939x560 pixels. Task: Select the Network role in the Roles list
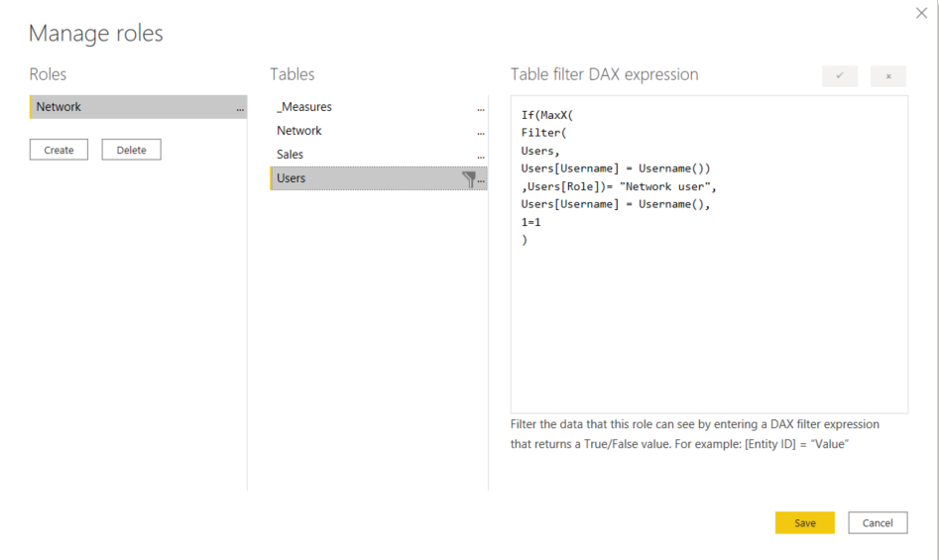[x=139, y=107]
